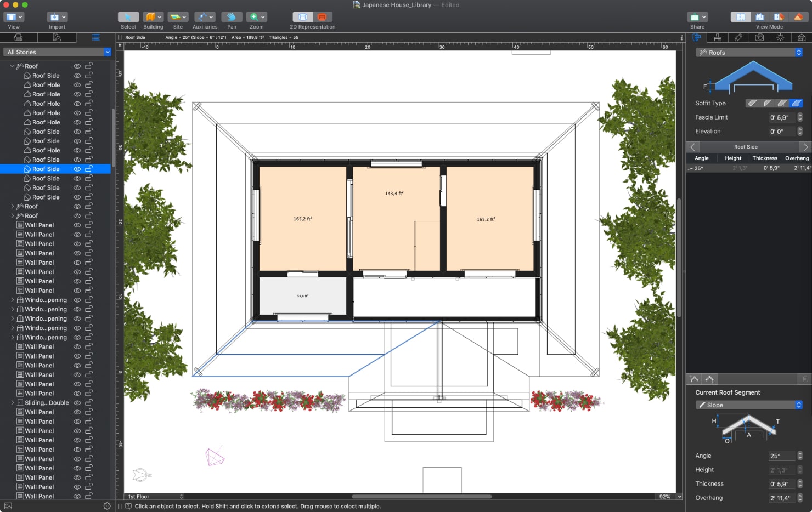Image resolution: width=812 pixels, height=512 pixels.
Task: Click the image icon at bottom-left corner
Action: (x=8, y=506)
